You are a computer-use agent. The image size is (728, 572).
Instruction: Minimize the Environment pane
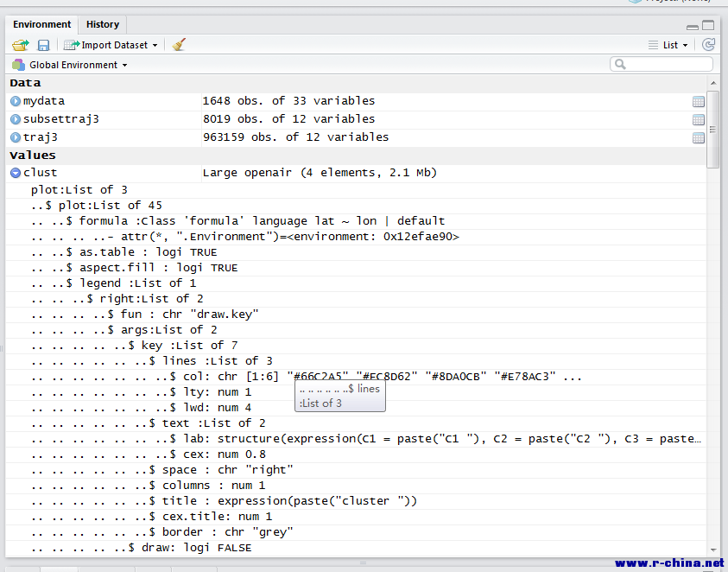[x=693, y=27]
